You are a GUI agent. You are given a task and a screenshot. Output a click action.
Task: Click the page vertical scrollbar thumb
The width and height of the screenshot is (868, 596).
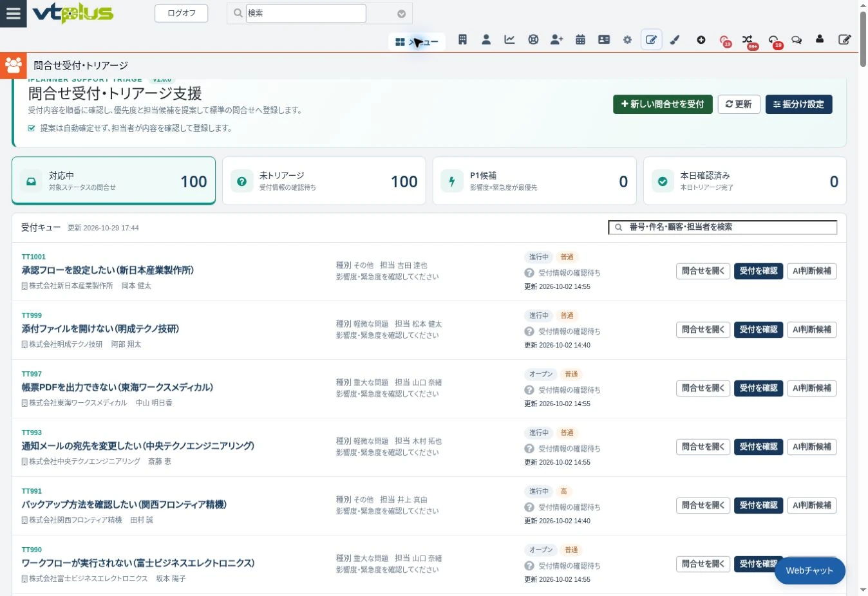[x=863, y=39]
